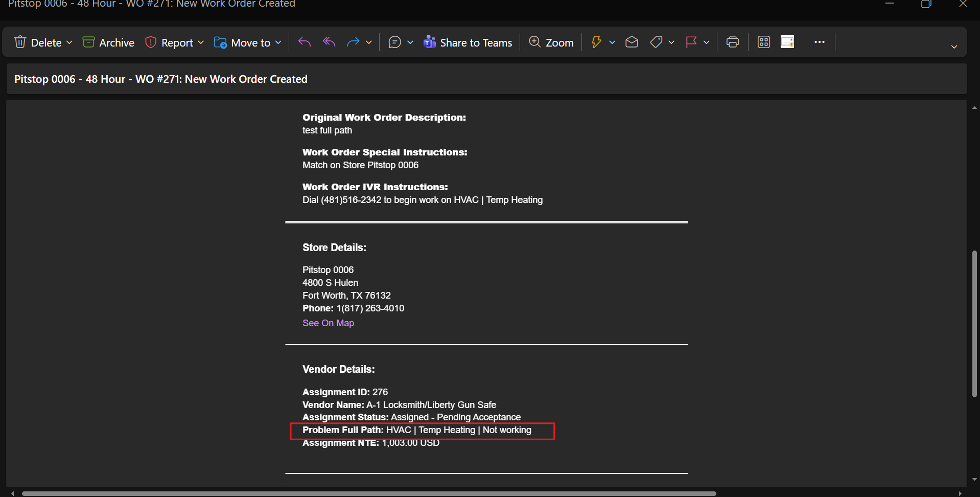Expand the Report options arrow
This screenshot has height=497, width=980.
(x=201, y=42)
